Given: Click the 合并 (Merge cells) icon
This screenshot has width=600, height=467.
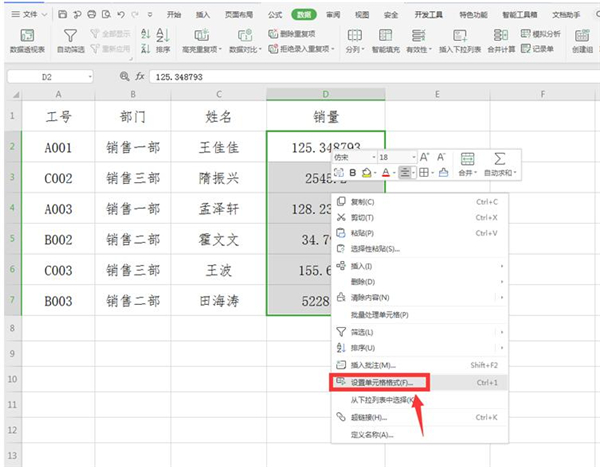Looking at the screenshot, I should 468,159.
